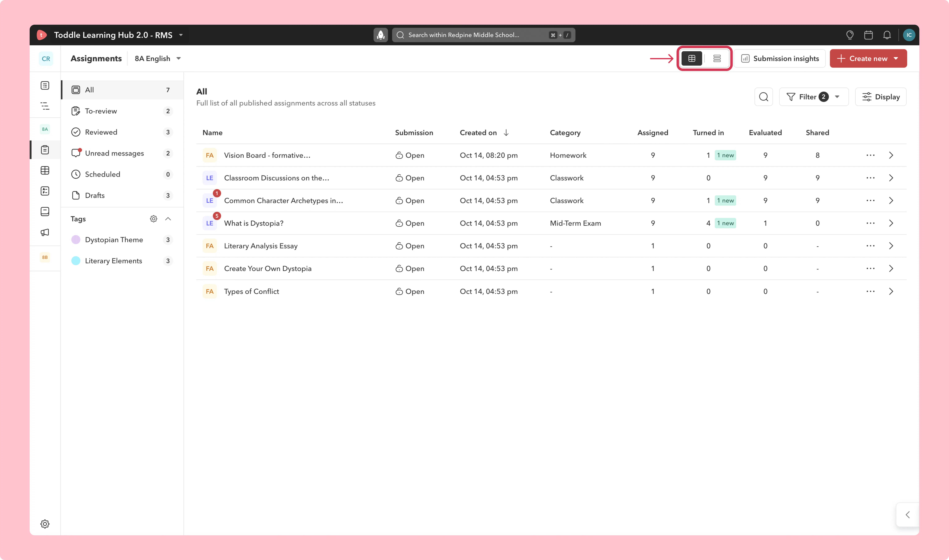Open the calendar icon in top bar
Image resolution: width=949 pixels, height=560 pixels.
868,35
